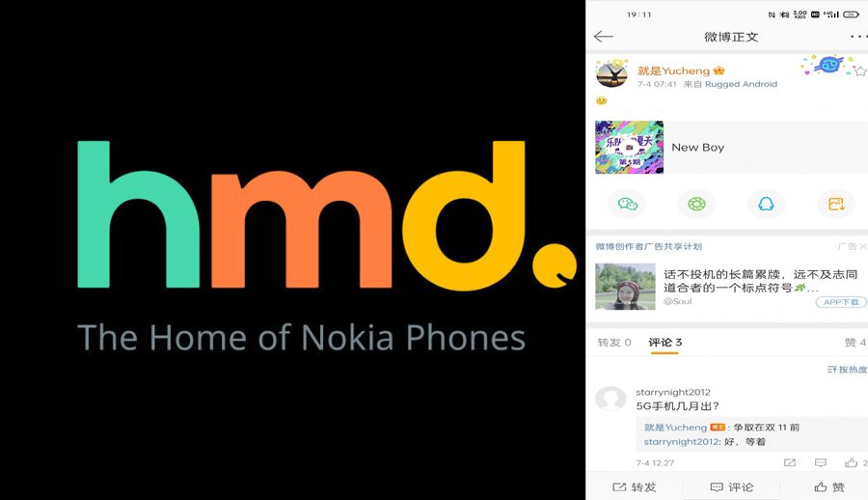
Task: Tap bottom 评论 comment button
Action: tap(731, 487)
